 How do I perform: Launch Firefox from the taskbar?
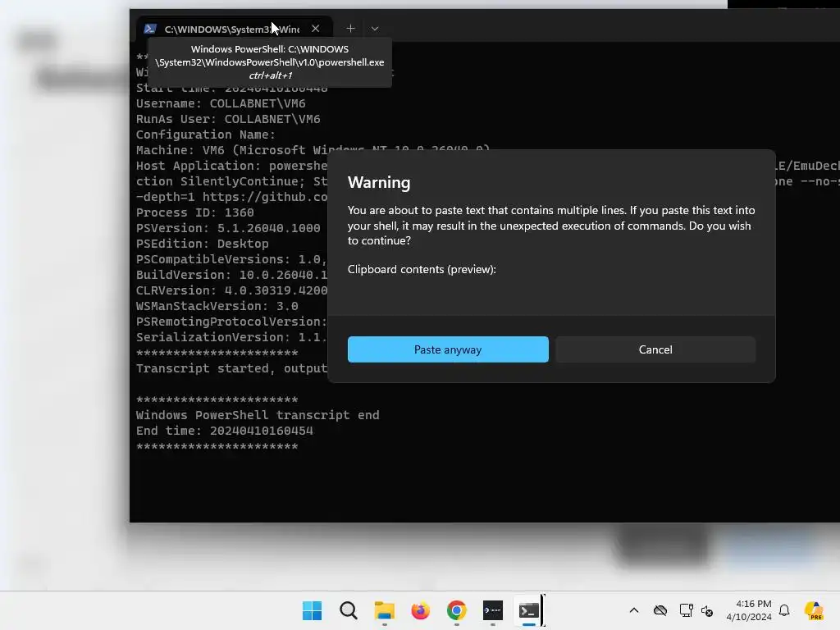pos(421,610)
